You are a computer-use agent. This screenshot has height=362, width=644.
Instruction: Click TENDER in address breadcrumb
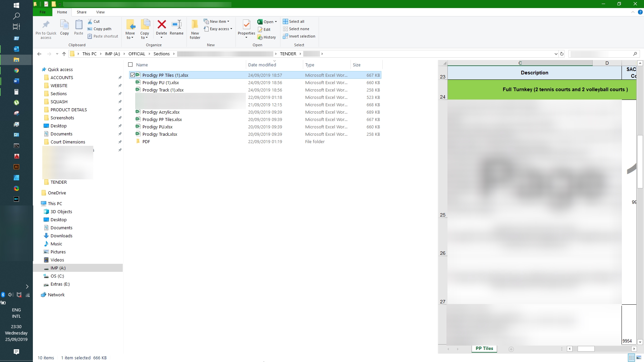(288, 54)
